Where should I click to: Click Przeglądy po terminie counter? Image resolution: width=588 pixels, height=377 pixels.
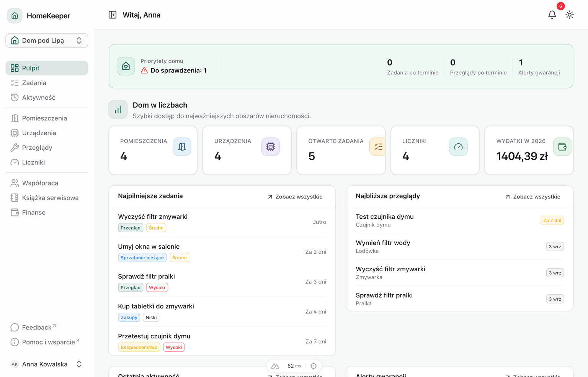point(478,67)
